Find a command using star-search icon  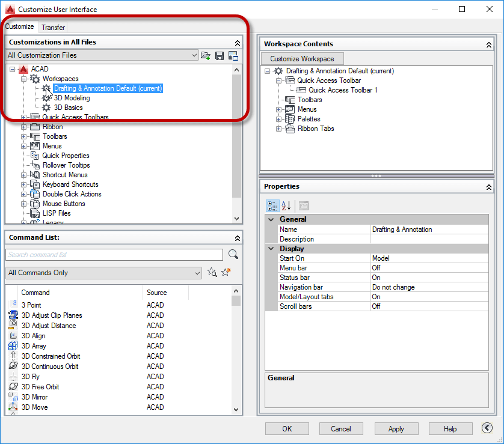click(212, 272)
